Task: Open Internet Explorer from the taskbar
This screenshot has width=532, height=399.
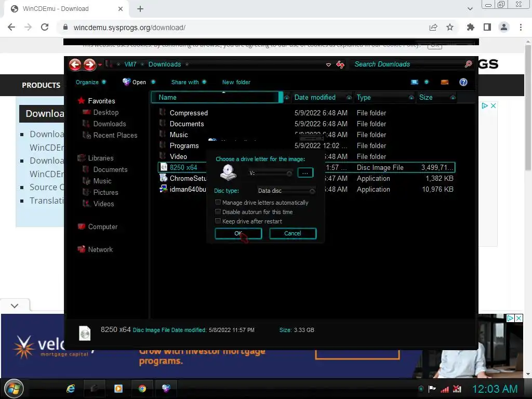Action: click(71, 389)
